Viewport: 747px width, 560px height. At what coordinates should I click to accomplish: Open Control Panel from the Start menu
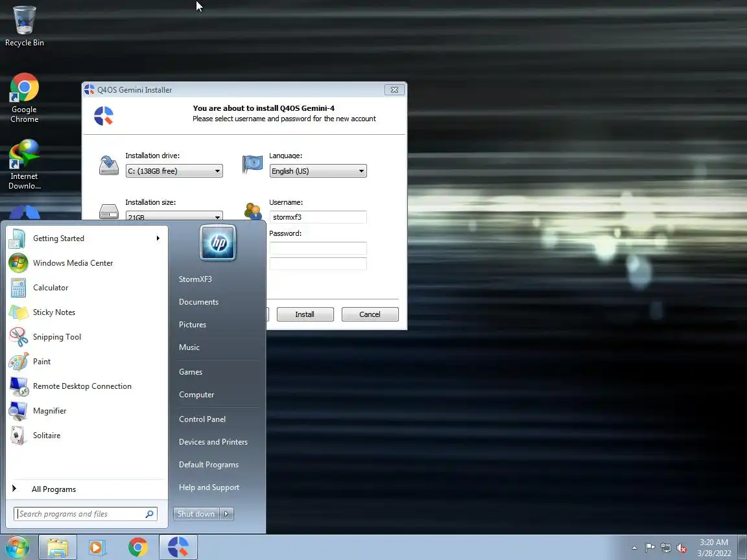tap(202, 419)
